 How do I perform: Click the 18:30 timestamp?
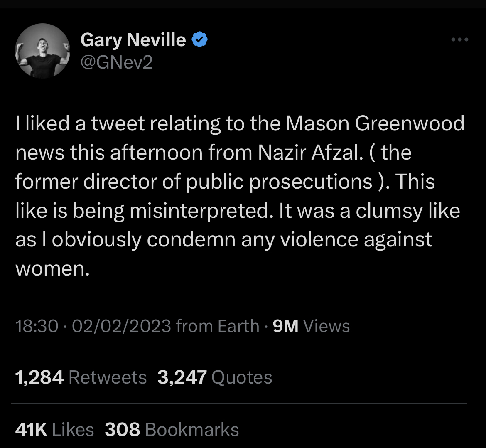click(x=37, y=326)
